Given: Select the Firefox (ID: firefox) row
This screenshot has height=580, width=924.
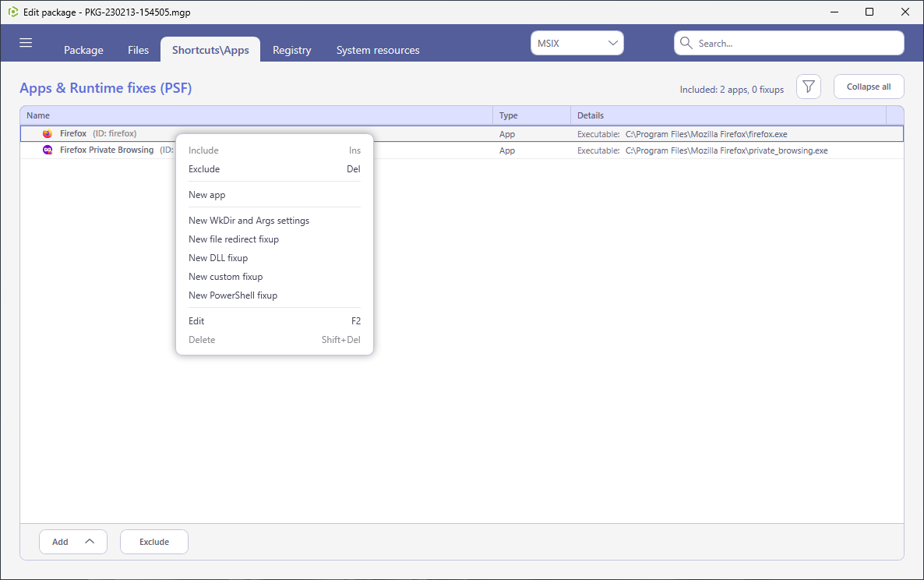Looking at the screenshot, I should tap(462, 134).
